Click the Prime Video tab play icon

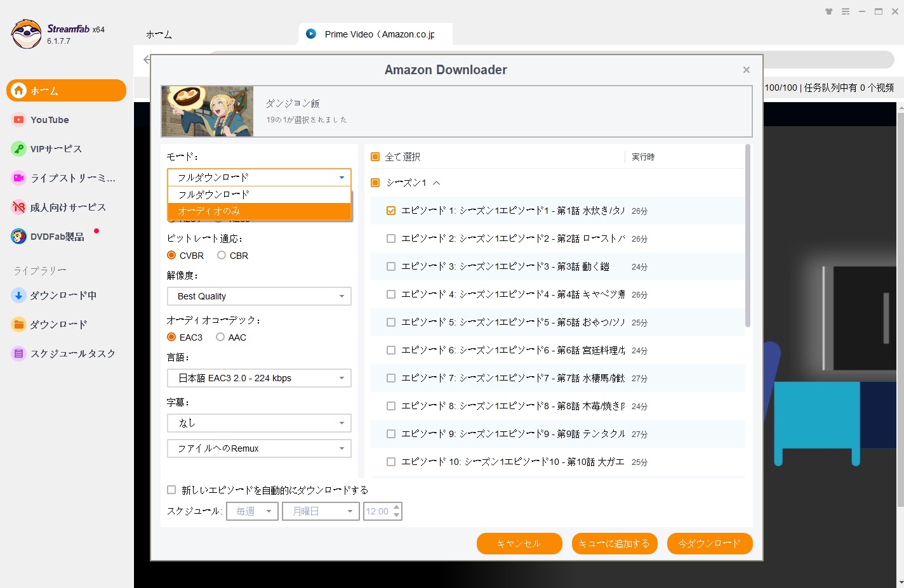click(311, 34)
